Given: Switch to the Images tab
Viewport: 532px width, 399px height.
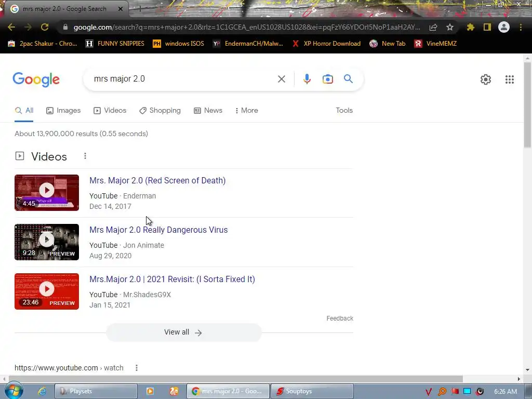Looking at the screenshot, I should [x=63, y=111].
